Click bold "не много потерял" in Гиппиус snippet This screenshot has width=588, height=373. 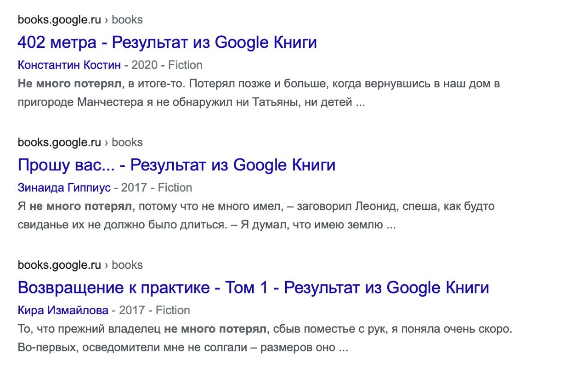click(81, 207)
